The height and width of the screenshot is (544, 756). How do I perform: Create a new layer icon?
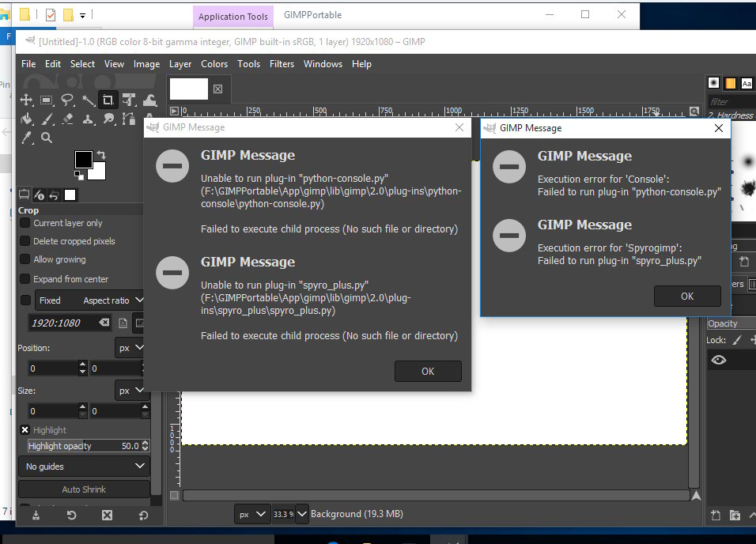click(716, 516)
